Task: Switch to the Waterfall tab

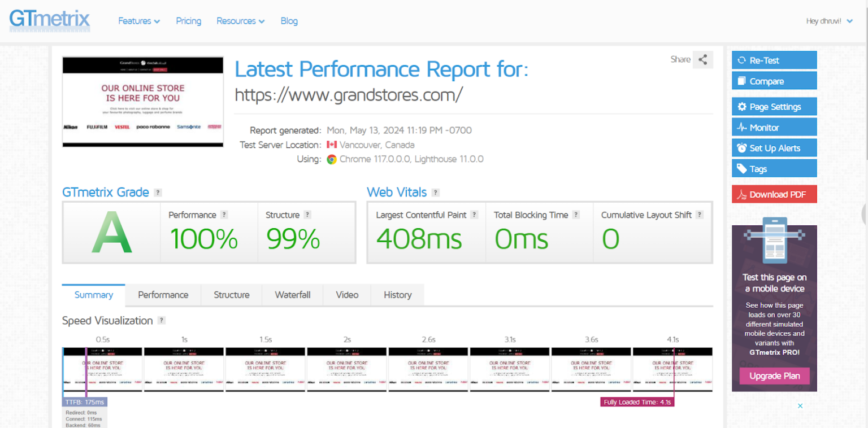Action: [x=292, y=294]
